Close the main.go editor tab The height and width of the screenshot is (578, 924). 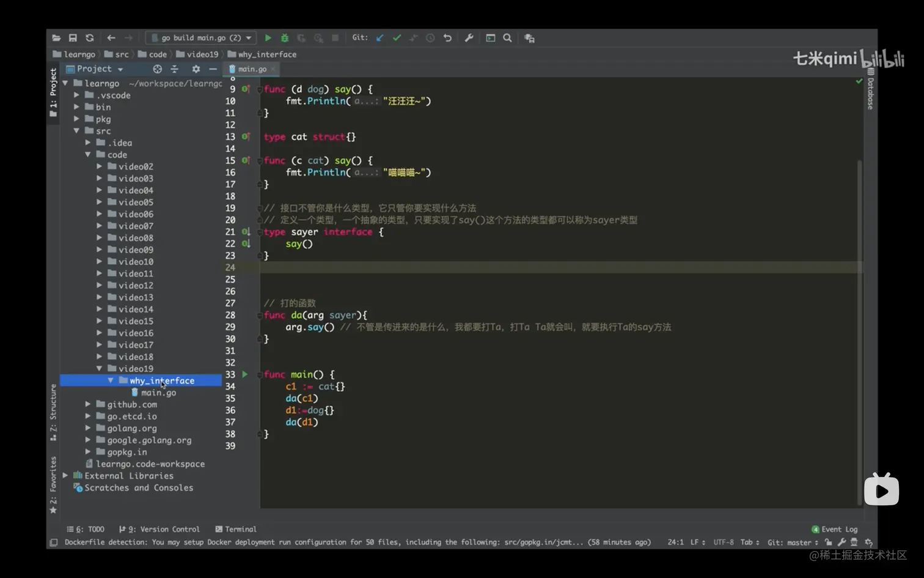click(273, 69)
